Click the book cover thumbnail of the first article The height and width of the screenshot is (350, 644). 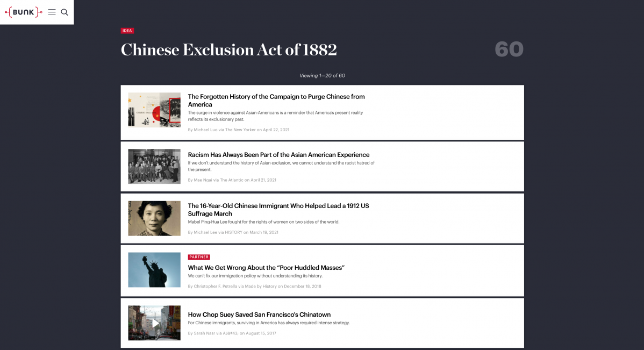154,111
